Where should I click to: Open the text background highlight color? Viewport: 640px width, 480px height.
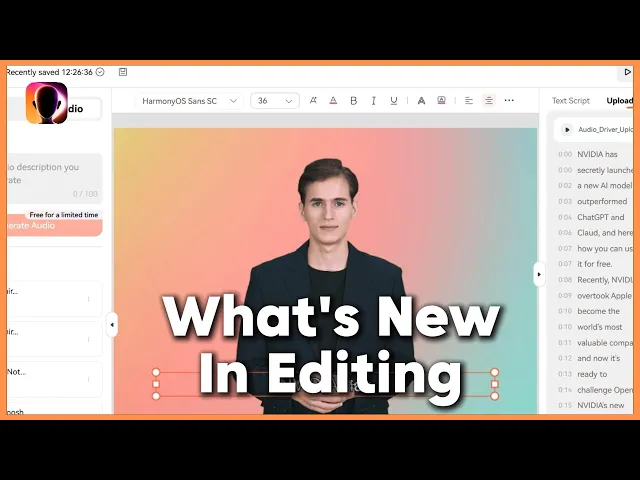[x=441, y=100]
